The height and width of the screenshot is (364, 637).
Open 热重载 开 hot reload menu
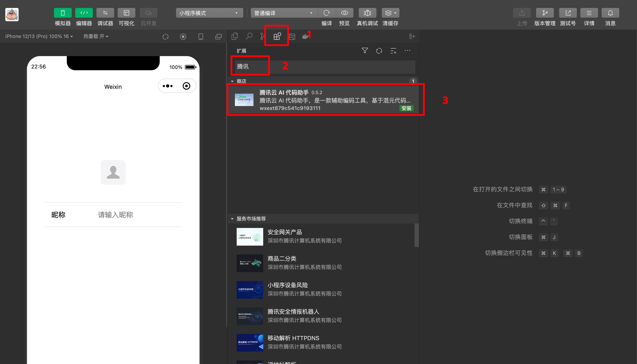[96, 36]
